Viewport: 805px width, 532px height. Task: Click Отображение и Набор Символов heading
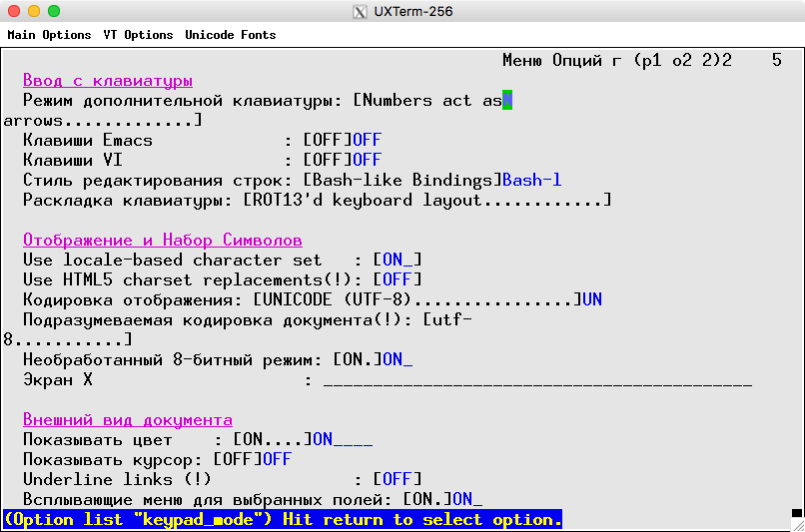click(x=162, y=240)
